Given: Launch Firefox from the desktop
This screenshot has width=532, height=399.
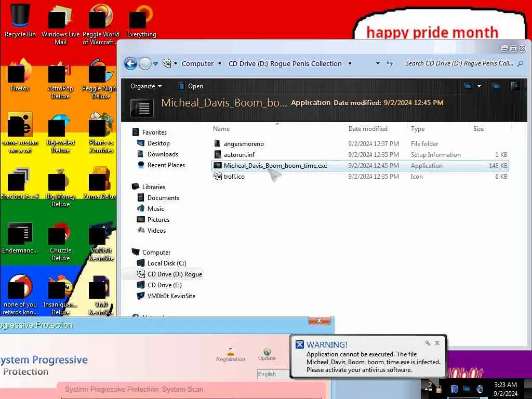Looking at the screenshot, I should click(x=20, y=75).
